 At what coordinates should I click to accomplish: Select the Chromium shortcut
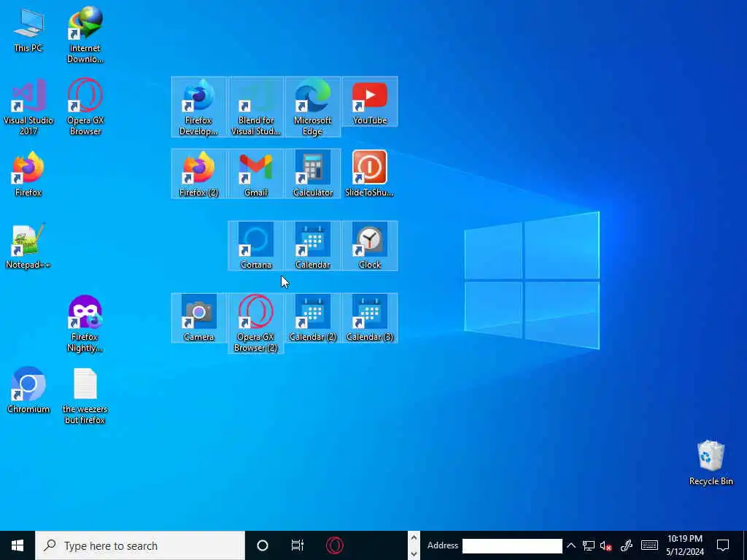point(28,391)
